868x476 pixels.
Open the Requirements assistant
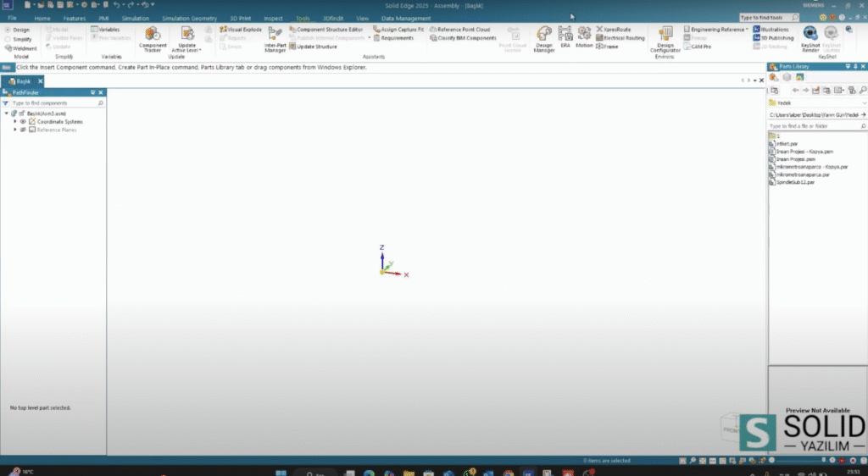pos(393,38)
